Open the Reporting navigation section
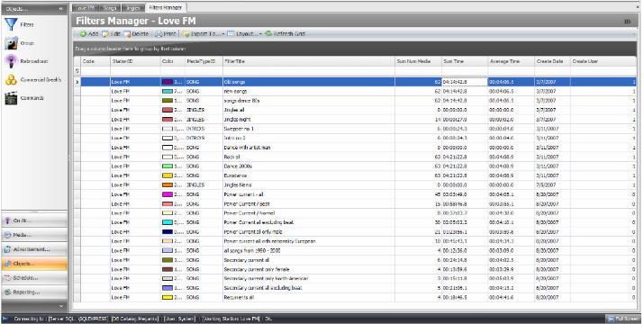 [x=34, y=292]
